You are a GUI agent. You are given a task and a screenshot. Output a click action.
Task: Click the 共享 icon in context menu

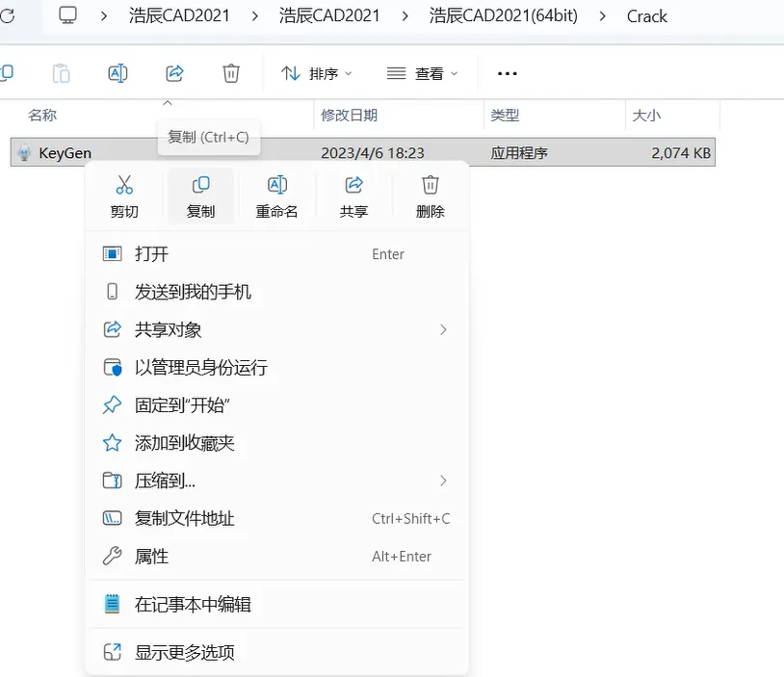pyautogui.click(x=354, y=185)
